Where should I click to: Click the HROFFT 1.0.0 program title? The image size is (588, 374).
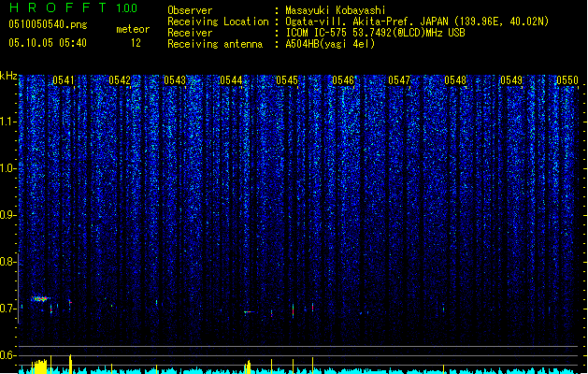74,7
